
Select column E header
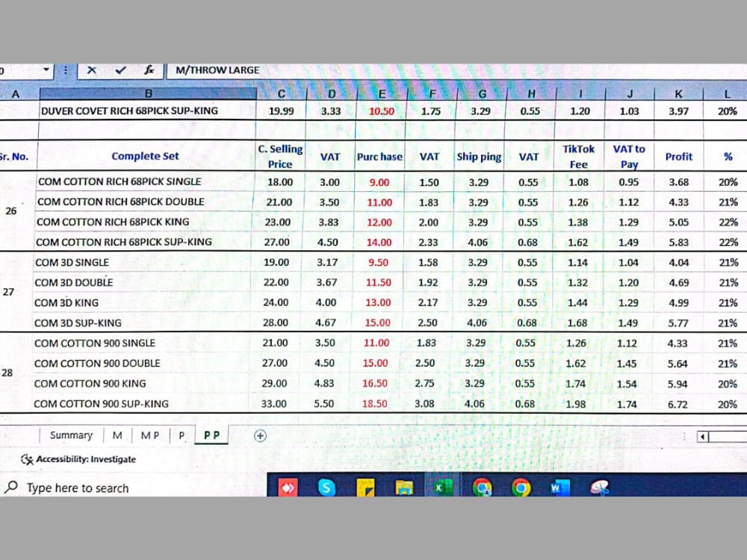(382, 94)
